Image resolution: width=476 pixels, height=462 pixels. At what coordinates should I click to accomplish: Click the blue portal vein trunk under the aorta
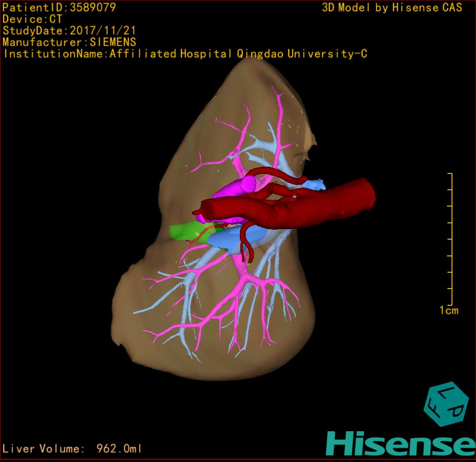click(231, 240)
